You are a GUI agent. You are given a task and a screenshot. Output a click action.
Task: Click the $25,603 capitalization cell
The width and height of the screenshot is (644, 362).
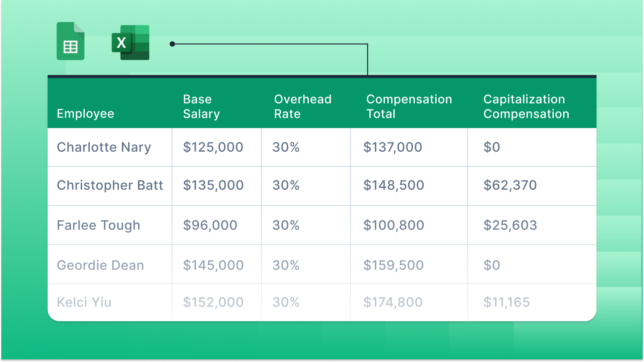tap(510, 225)
